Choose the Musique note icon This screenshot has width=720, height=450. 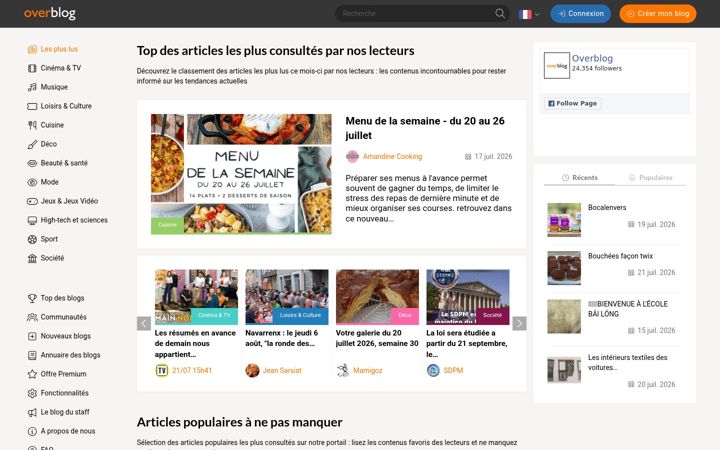32,87
